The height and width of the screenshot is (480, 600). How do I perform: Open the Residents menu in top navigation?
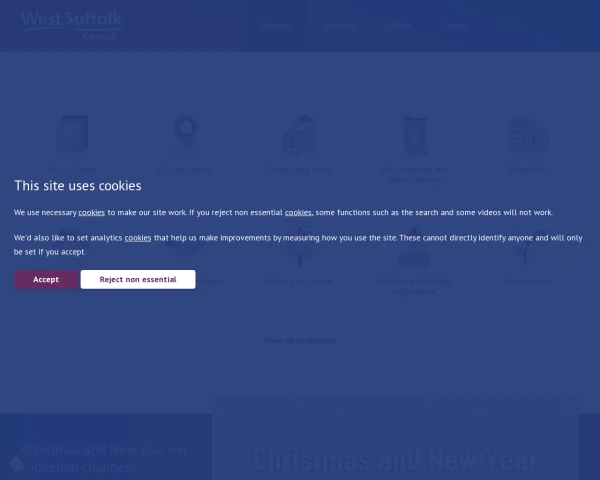click(276, 26)
